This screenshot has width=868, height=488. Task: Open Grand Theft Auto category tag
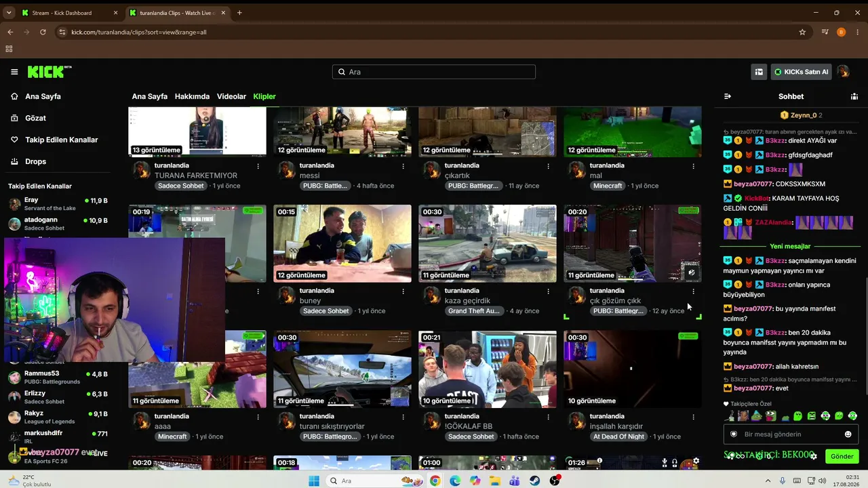[x=473, y=311]
